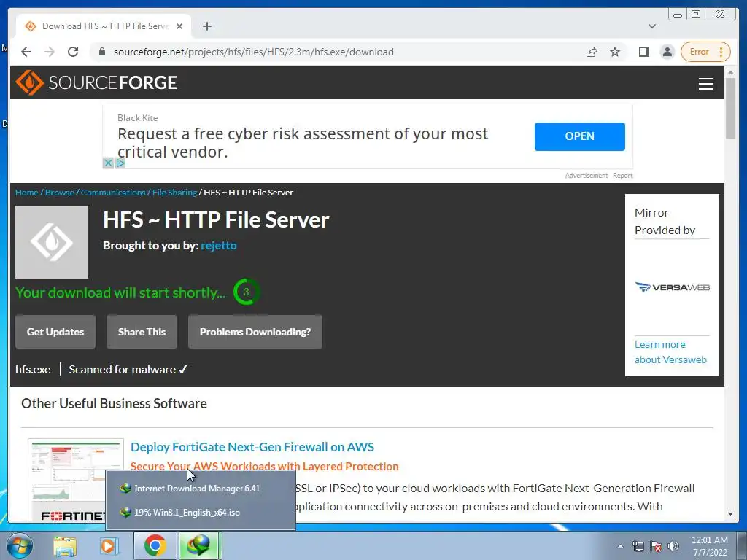Open Deploy FortiGate Next-Gen Firewall link
Viewport: 747px width, 560px height.
252,447
